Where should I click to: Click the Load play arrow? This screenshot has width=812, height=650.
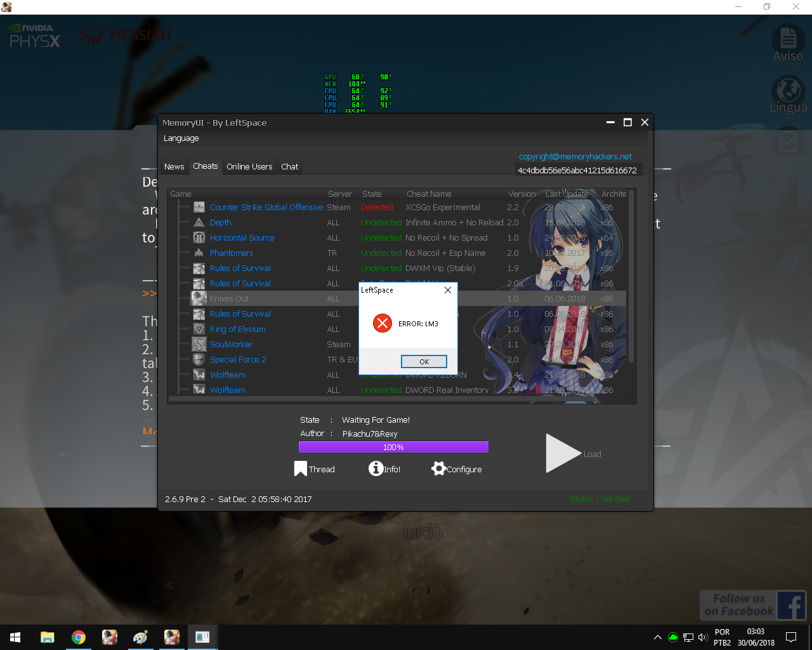click(x=563, y=453)
